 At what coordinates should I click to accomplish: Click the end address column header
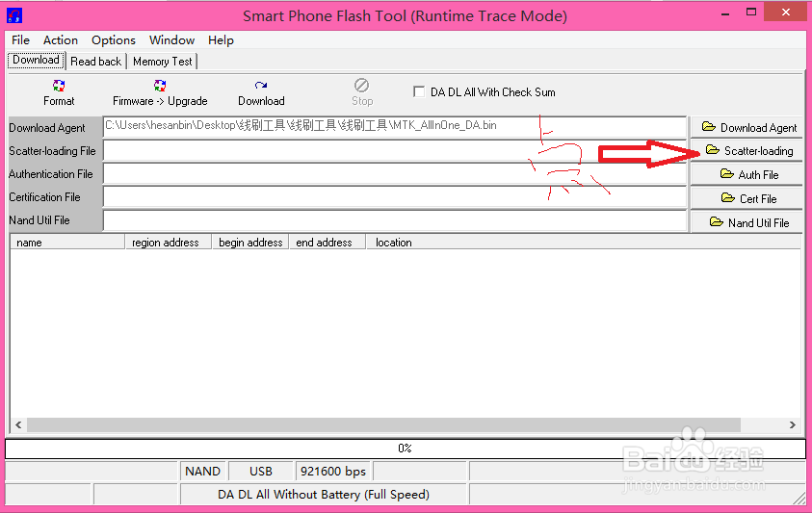(327, 243)
